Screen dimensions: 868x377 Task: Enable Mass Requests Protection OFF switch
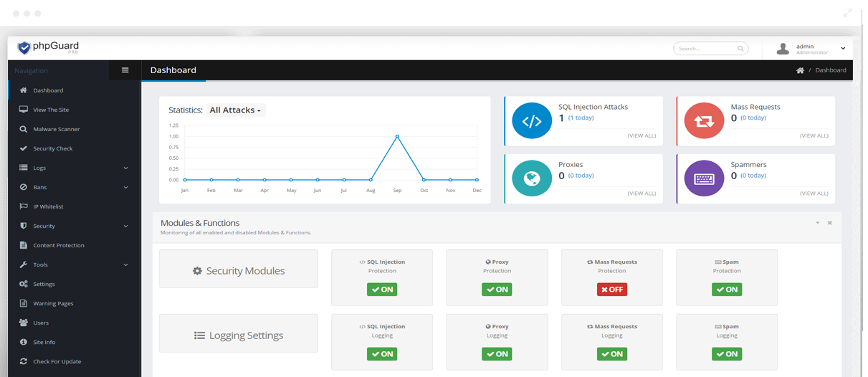click(x=611, y=290)
